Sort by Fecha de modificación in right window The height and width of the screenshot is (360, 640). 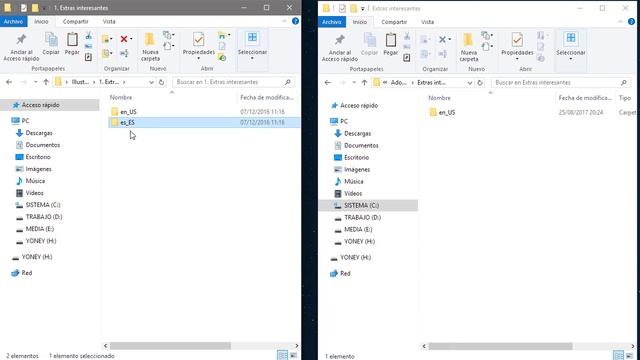coord(584,98)
